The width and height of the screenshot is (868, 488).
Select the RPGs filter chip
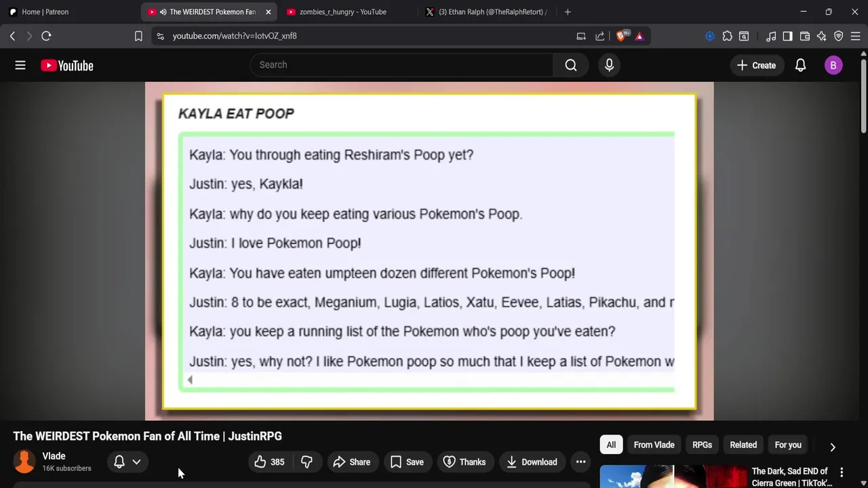702,445
